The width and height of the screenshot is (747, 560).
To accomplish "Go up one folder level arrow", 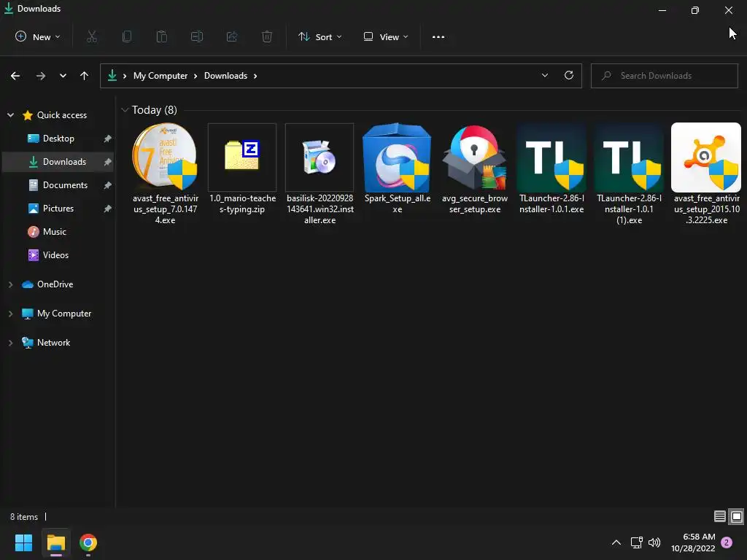I will tap(85, 76).
